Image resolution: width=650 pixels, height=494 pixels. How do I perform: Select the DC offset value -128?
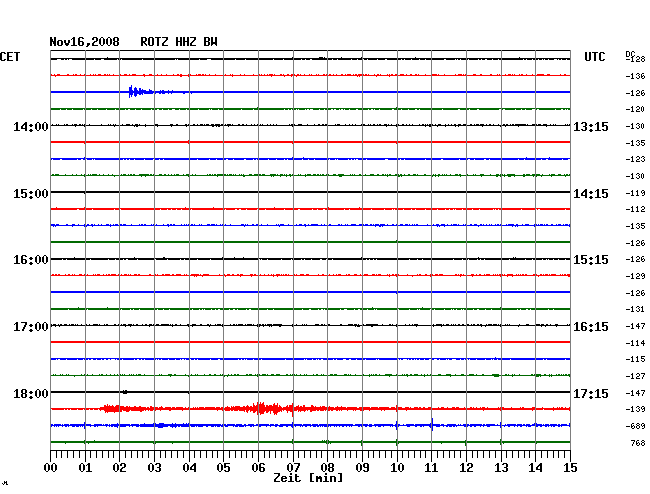tap(635, 59)
